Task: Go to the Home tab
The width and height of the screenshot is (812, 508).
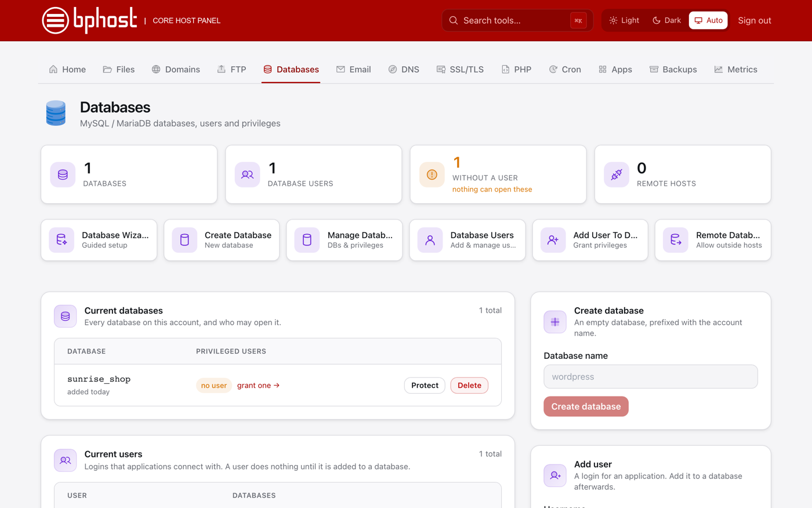Action: 67,69
